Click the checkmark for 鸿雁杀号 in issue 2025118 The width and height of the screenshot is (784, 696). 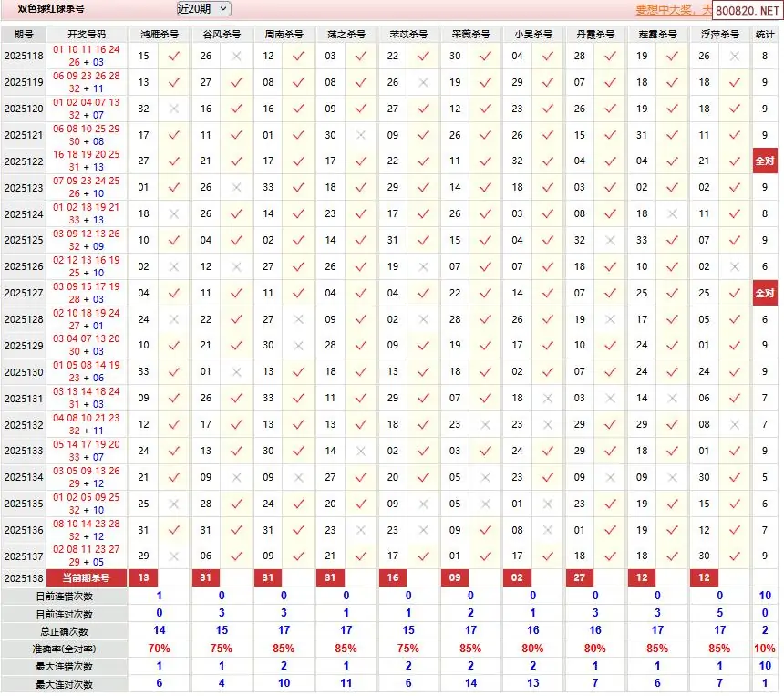coord(174,56)
